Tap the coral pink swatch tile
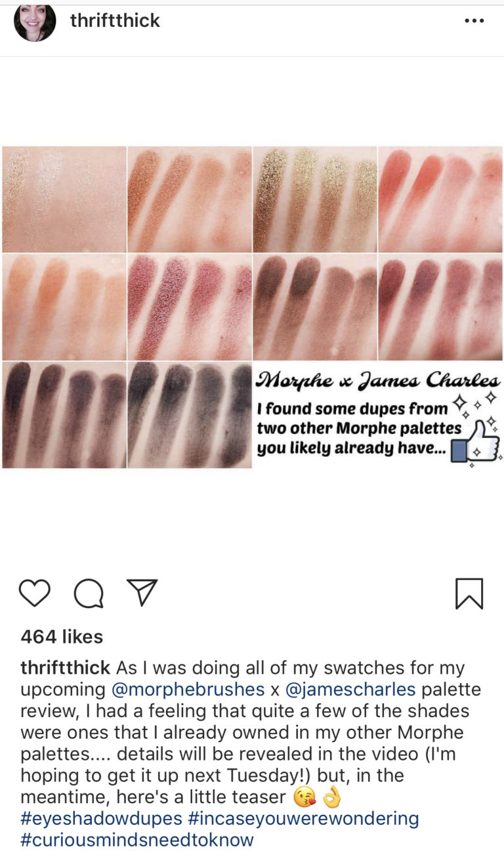Screen dimensions: 504x857 click(440, 199)
